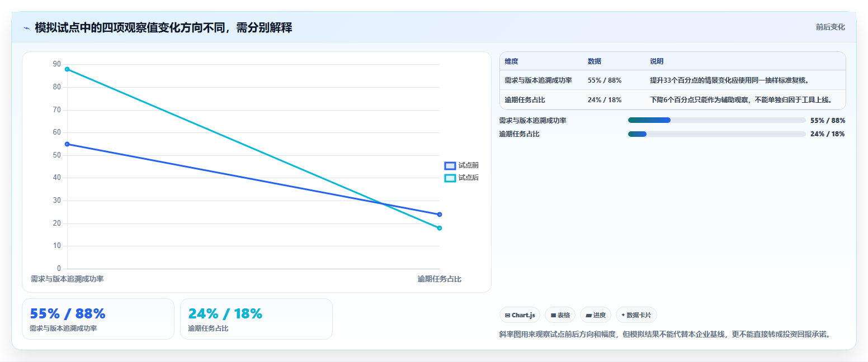Click the lightning icon beside the card title
The width and height of the screenshot is (868, 362).
click(x=26, y=28)
